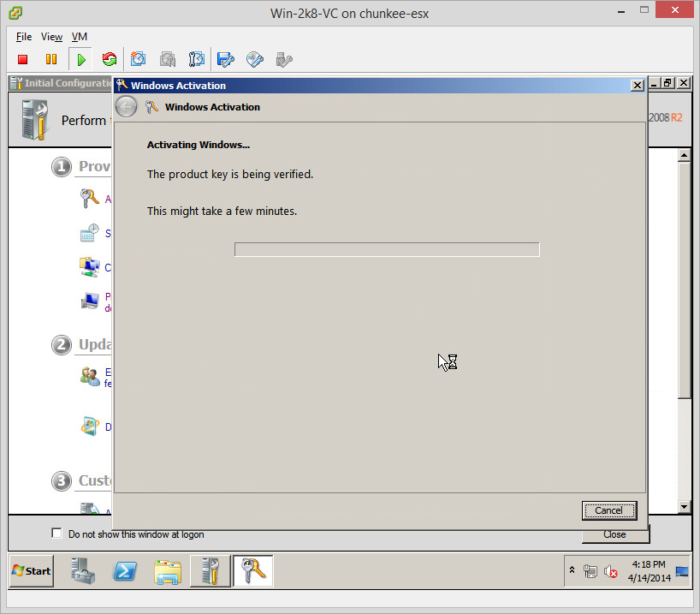Open Windows PowerShell from the taskbar
700x614 pixels.
pyautogui.click(x=125, y=571)
